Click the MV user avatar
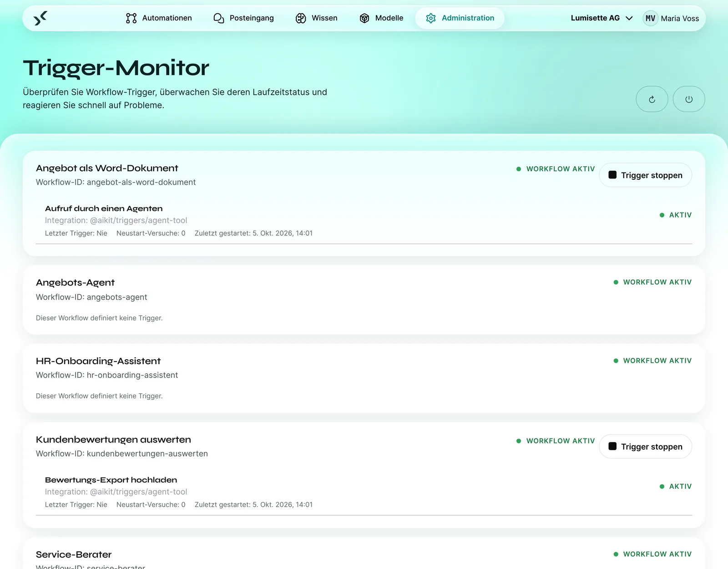 pos(651,18)
